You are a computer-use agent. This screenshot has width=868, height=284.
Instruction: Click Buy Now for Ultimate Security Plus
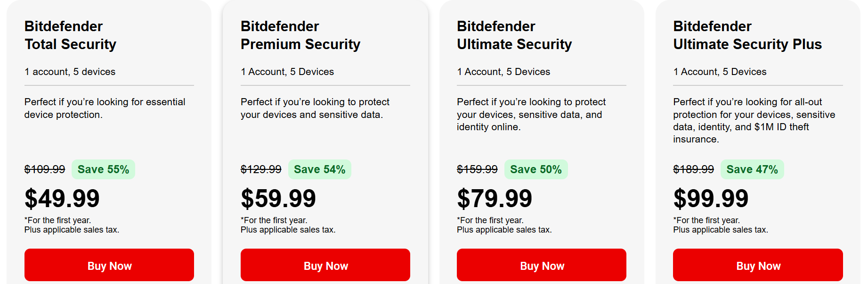tap(757, 265)
